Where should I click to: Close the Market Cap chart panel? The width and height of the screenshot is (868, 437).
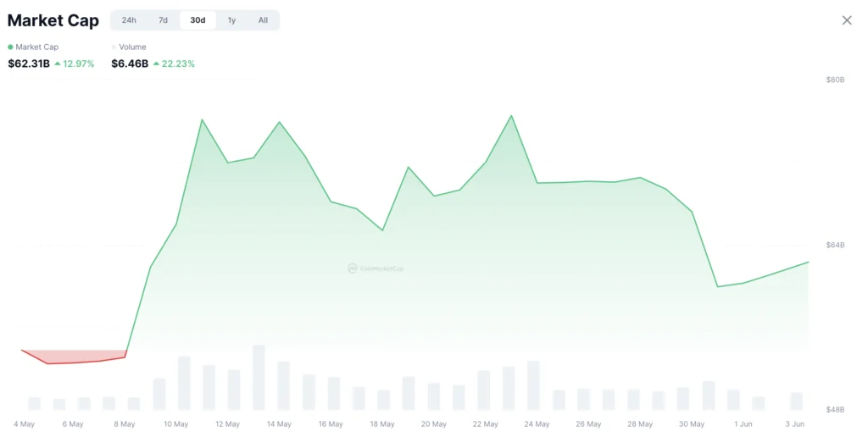[847, 20]
